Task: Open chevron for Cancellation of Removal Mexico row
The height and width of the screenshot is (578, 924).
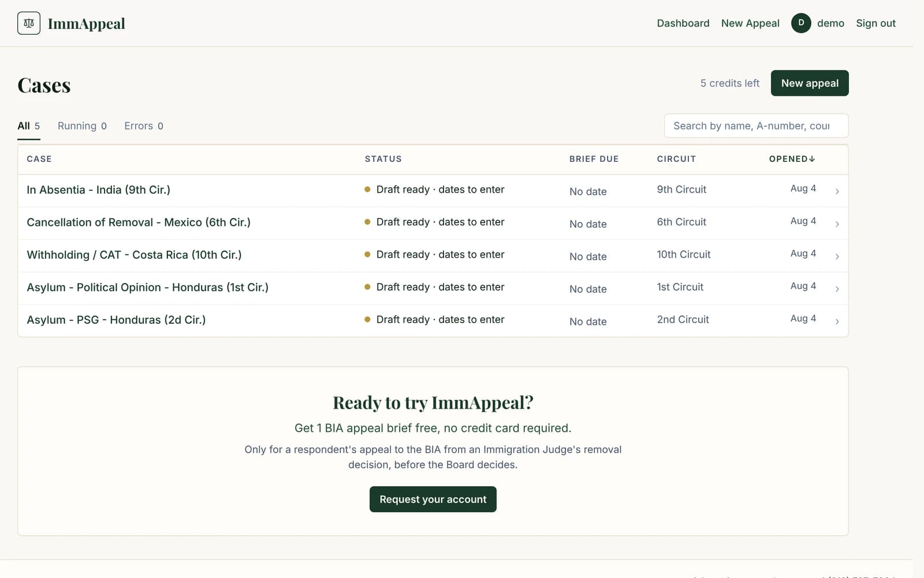Action: (837, 224)
